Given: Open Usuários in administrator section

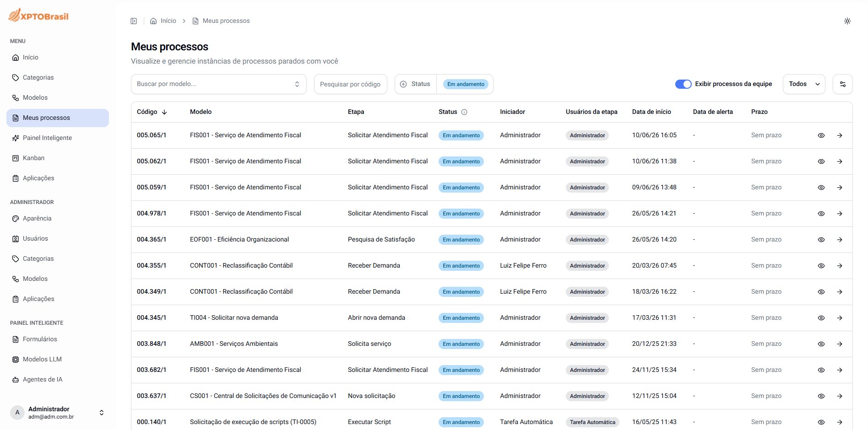Looking at the screenshot, I should (58, 239).
